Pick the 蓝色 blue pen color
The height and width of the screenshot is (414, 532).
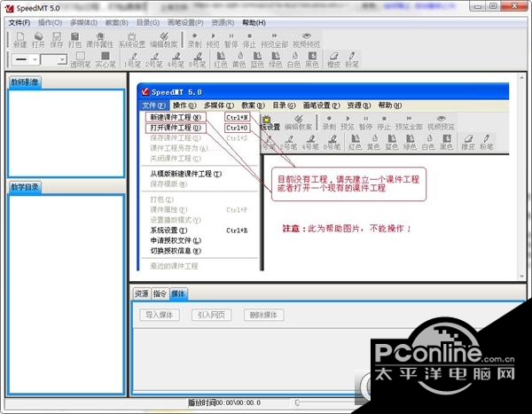tap(257, 59)
